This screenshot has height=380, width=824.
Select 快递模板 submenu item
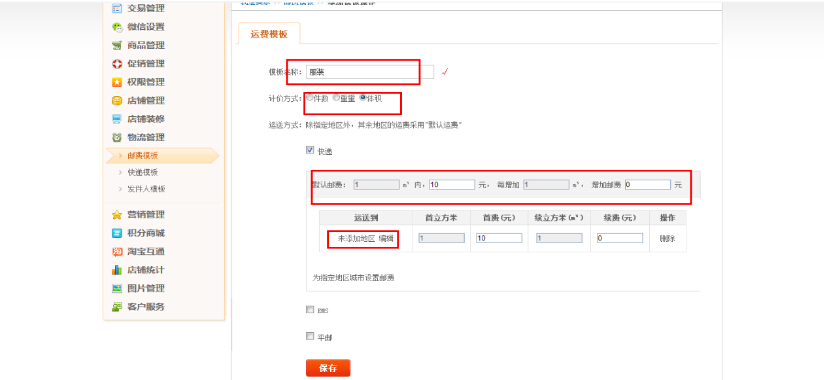[x=142, y=172]
